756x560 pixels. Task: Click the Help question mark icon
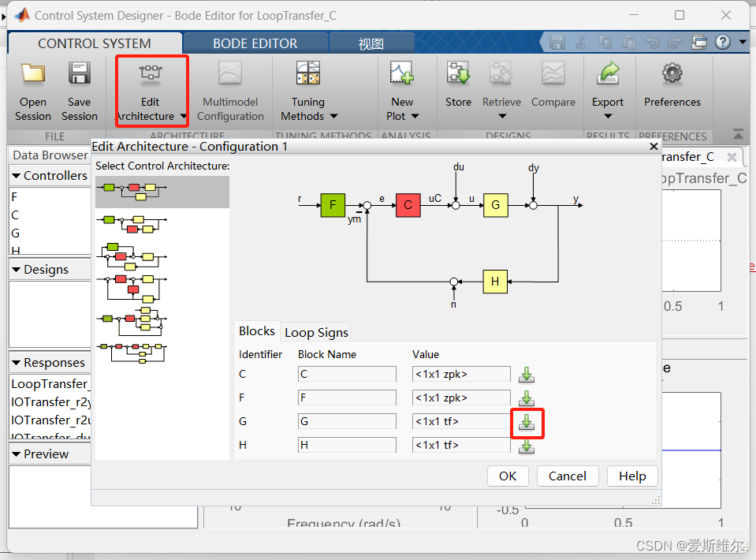pos(723,43)
